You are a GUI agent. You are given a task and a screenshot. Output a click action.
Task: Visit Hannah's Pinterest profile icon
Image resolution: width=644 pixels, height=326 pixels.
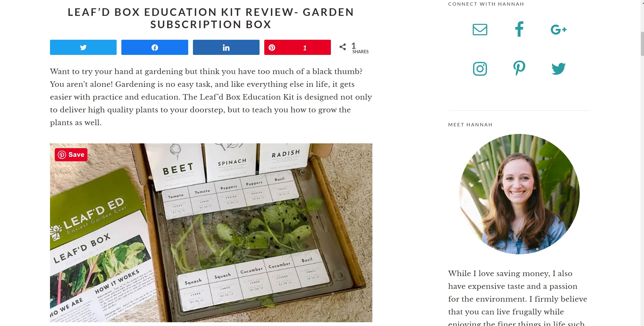tap(519, 68)
